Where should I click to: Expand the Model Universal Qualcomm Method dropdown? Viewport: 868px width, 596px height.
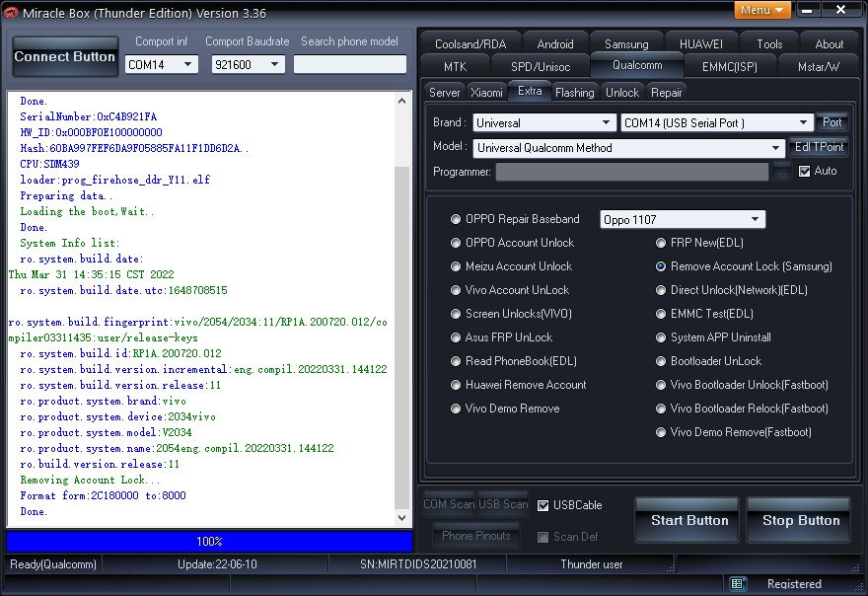point(629,148)
